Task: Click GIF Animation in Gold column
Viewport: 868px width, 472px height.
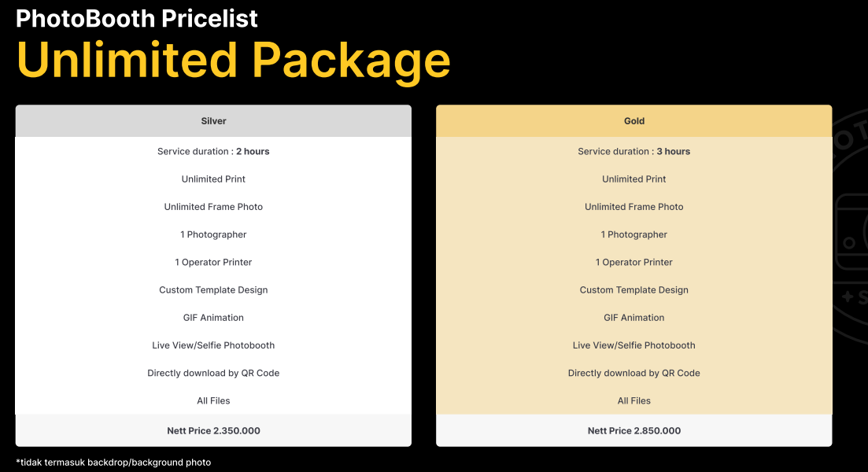Action: [x=633, y=318]
